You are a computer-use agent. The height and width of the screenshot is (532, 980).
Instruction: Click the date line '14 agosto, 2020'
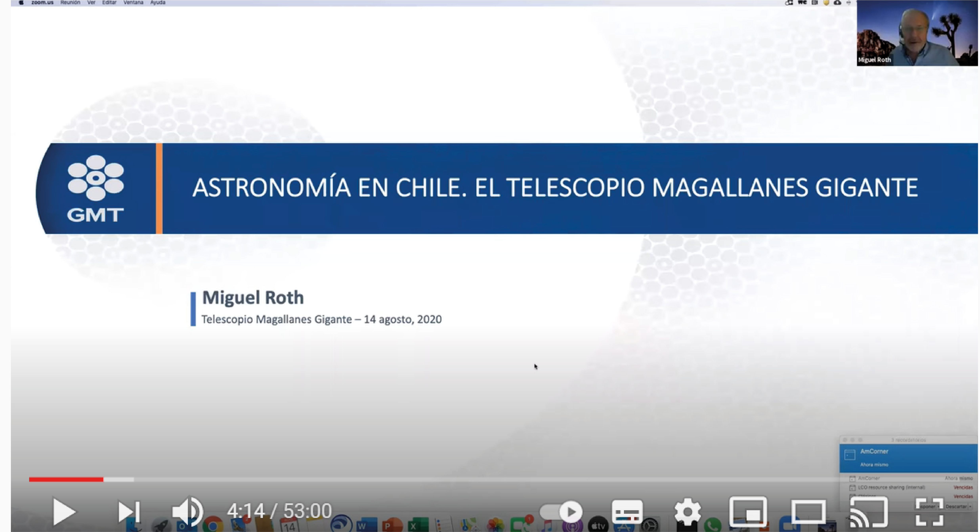403,319
